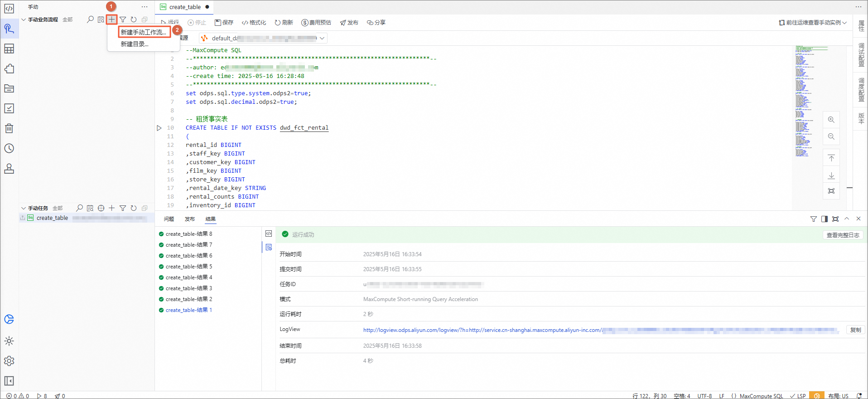Screen dimensions: 868x399
Task: Open the 属性 side tab
Action: point(861,26)
